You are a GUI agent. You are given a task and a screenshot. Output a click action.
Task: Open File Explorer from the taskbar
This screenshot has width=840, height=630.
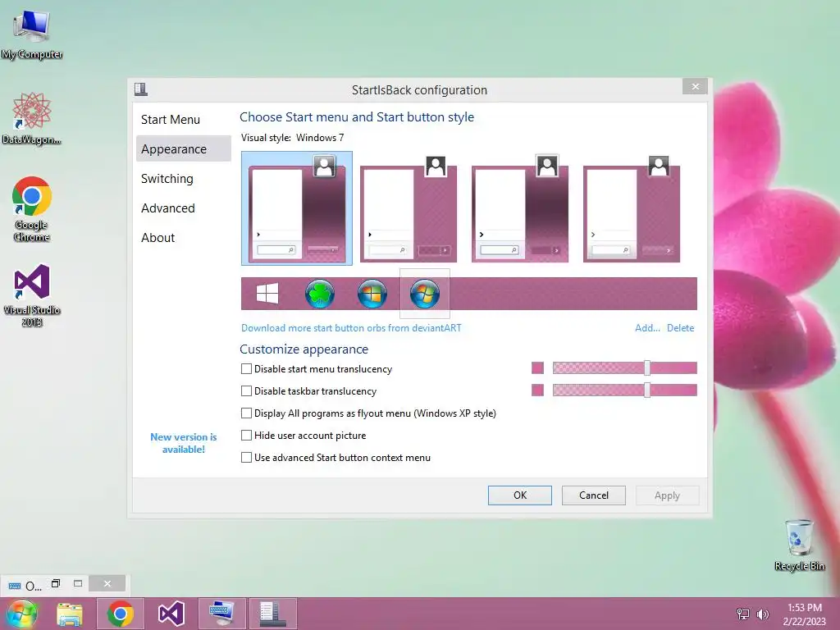70,614
